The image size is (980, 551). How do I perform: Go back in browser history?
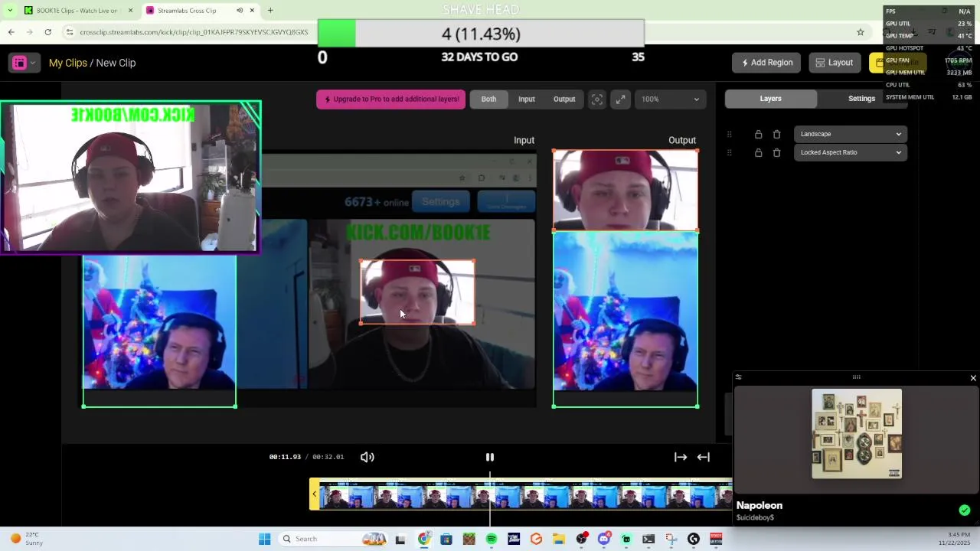11,32
